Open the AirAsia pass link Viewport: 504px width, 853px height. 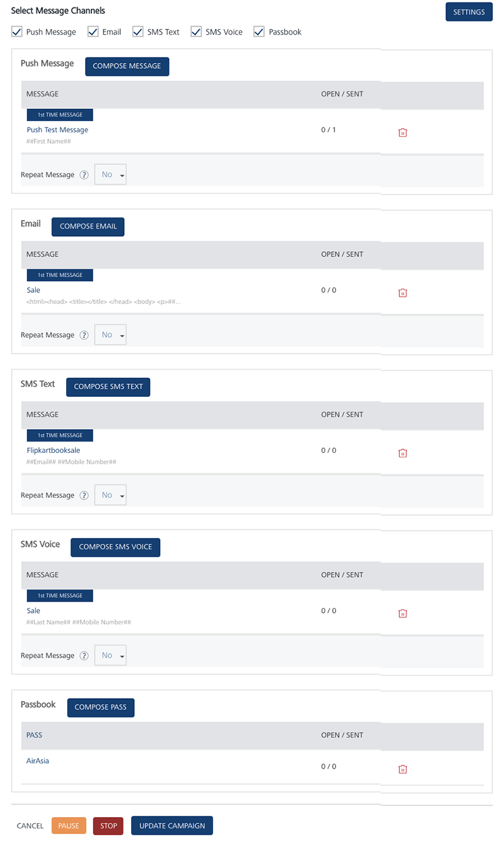pyautogui.click(x=38, y=760)
